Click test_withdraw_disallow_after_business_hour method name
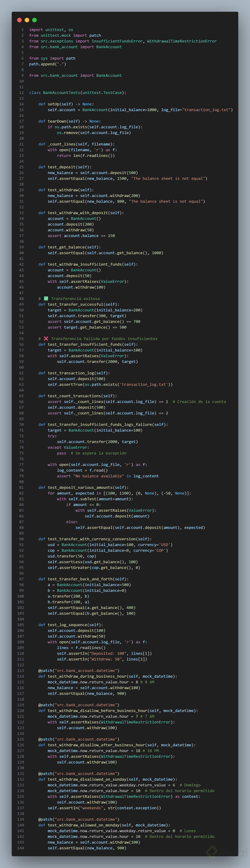This screenshot has width=250, height=868. (96, 745)
